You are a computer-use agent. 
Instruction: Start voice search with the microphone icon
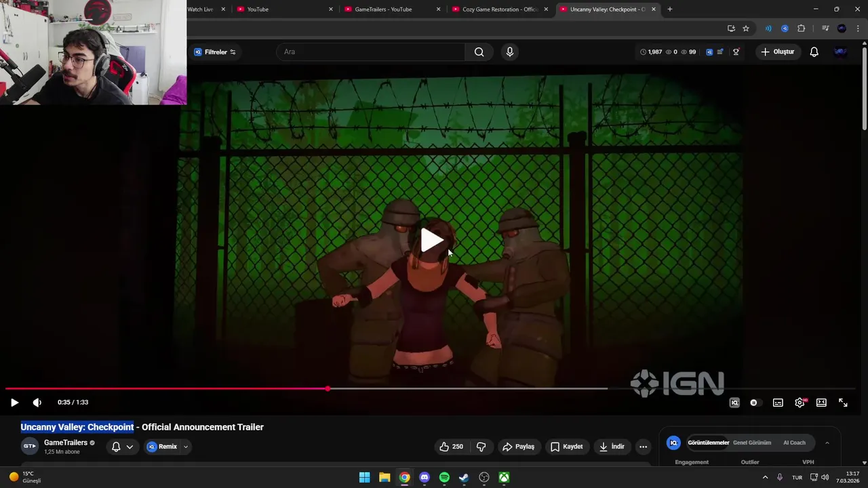point(510,52)
